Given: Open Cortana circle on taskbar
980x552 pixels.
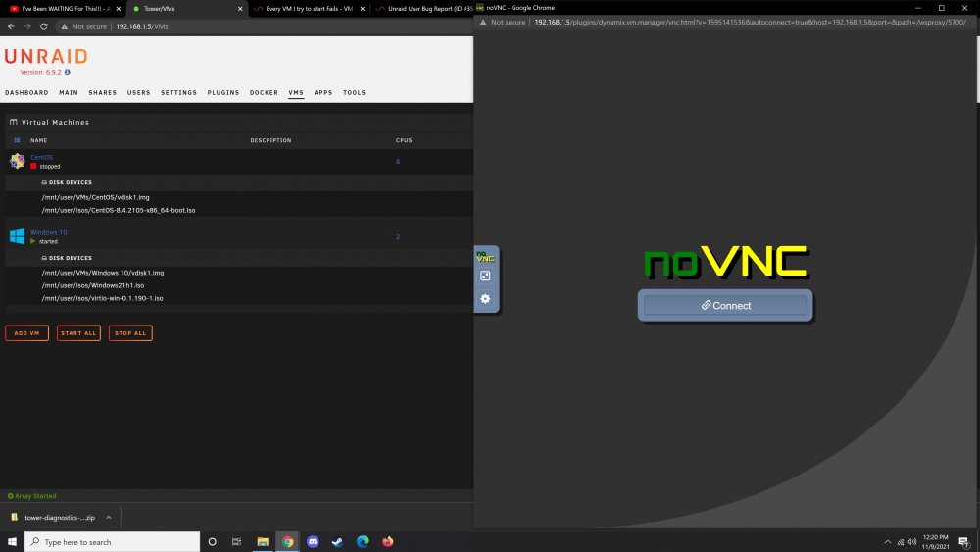Looking at the screenshot, I should [212, 542].
